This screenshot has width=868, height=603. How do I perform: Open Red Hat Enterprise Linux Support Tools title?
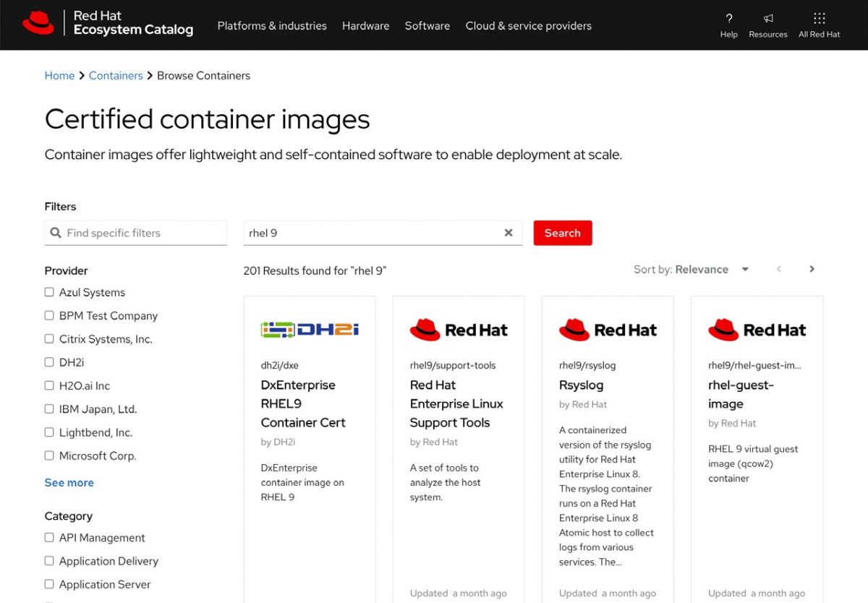point(456,403)
